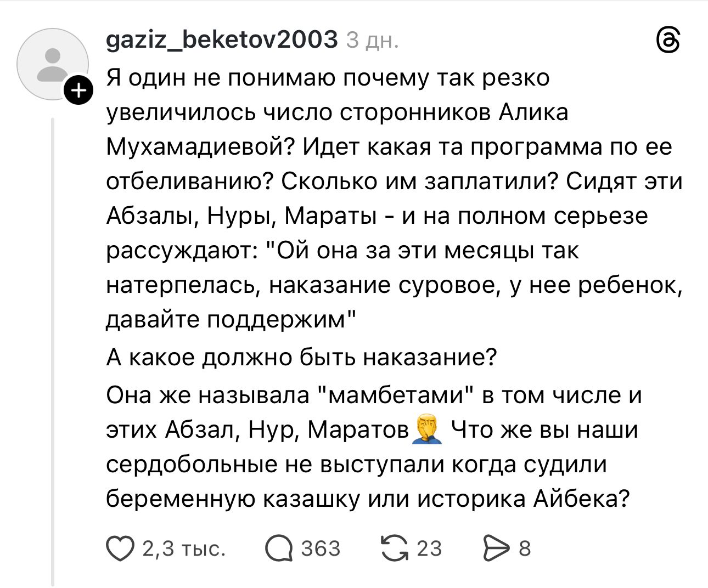Click the phrase "давайте поддержим" in the post

tap(231, 320)
